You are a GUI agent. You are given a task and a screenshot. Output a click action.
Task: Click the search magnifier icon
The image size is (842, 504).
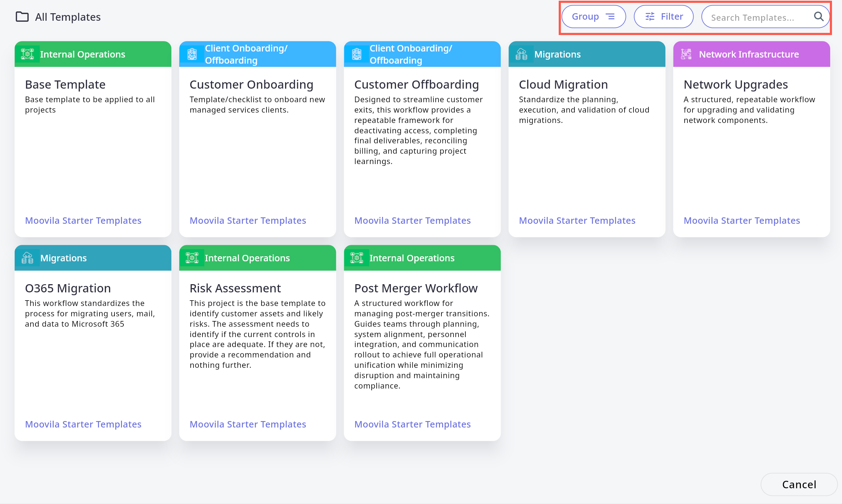(818, 16)
